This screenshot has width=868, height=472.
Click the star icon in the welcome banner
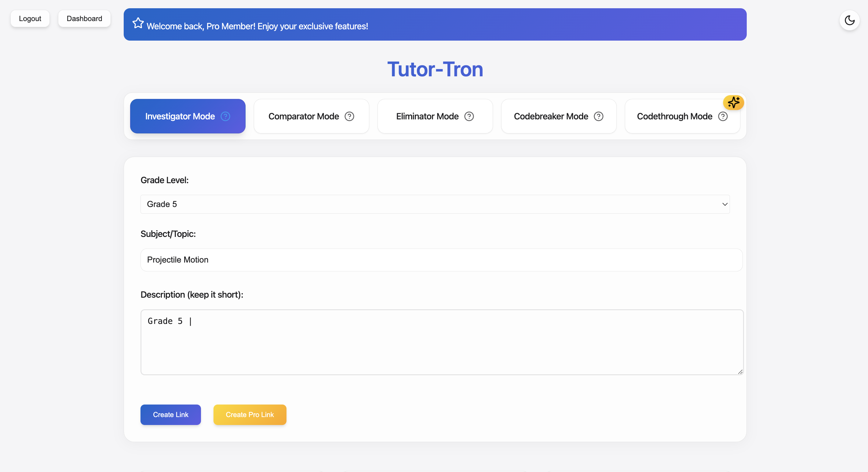[138, 23]
